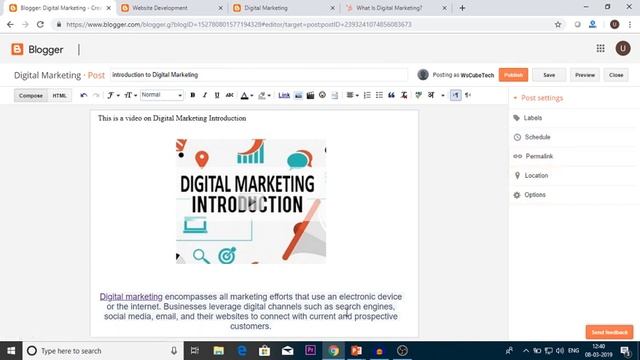
Task: Go back to previous page
Action: [x=10, y=24]
